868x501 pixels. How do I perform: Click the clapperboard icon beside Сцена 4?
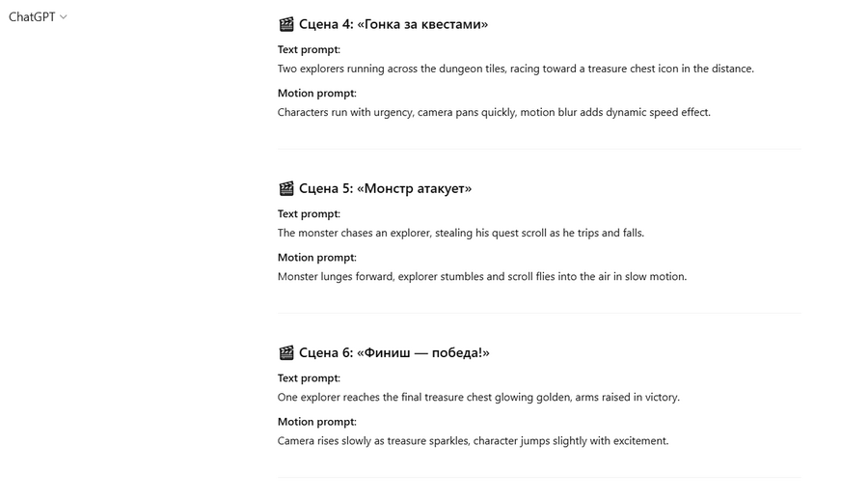tap(285, 24)
